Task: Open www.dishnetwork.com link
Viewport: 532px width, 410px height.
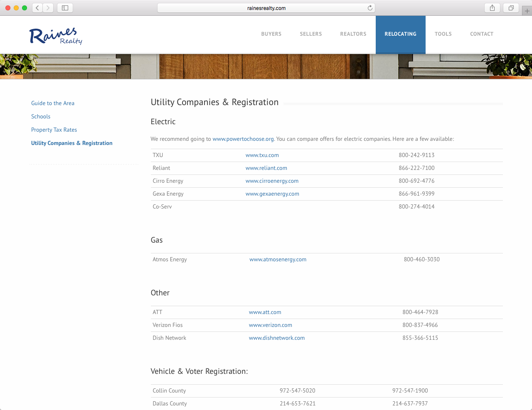Action: tap(277, 338)
